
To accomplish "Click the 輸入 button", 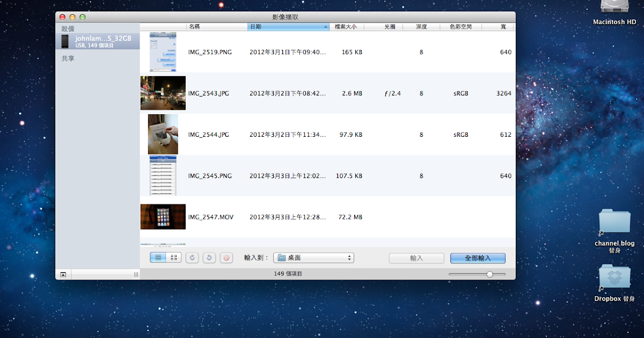I will (416, 258).
